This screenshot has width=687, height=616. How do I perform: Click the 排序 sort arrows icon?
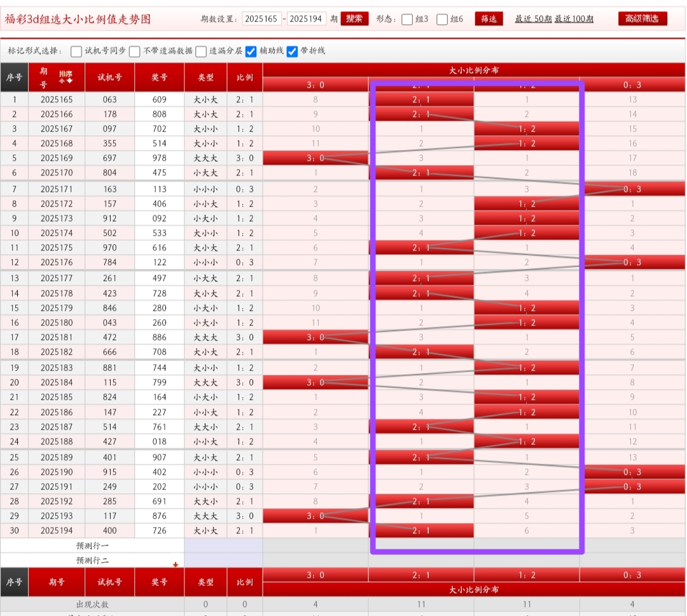click(66, 77)
